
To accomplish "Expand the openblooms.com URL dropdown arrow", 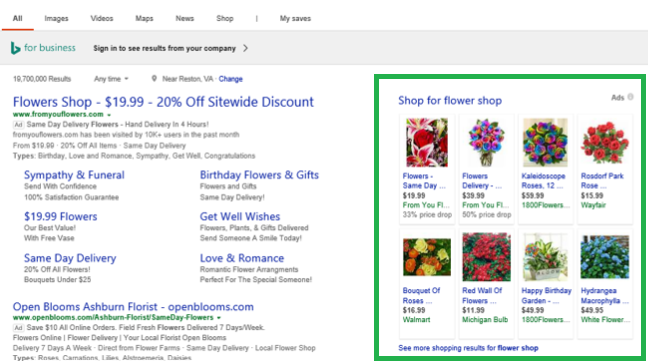I will 219,318.
